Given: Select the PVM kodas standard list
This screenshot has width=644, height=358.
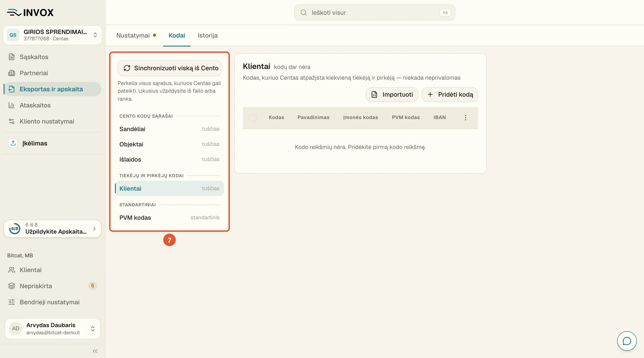Looking at the screenshot, I should click(169, 217).
